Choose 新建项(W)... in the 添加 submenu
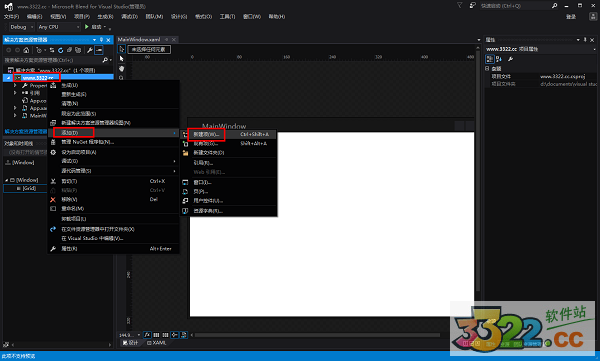600x361 pixels. pos(228,134)
